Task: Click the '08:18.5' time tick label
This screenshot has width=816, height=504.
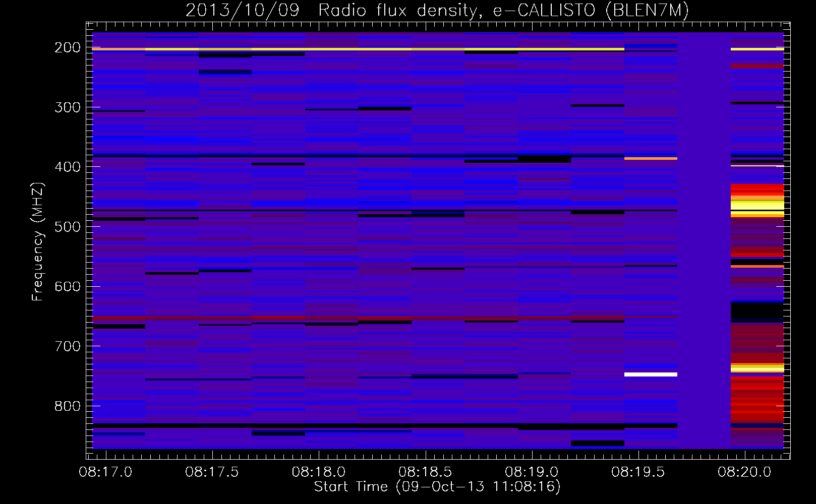Action: 425,472
